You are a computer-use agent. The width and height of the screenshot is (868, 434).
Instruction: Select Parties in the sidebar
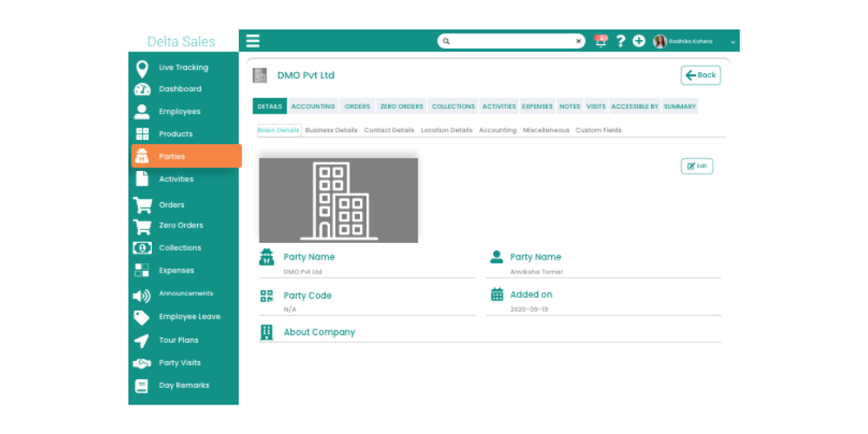click(187, 156)
